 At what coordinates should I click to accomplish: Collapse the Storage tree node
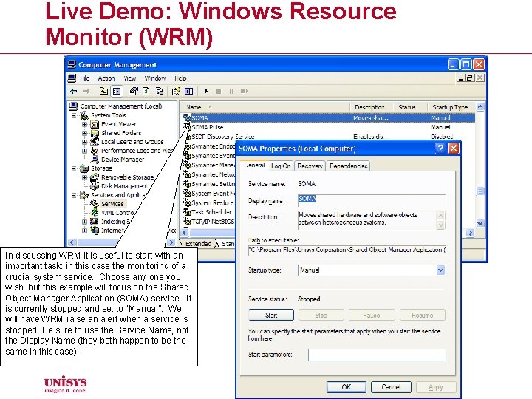coord(74,168)
